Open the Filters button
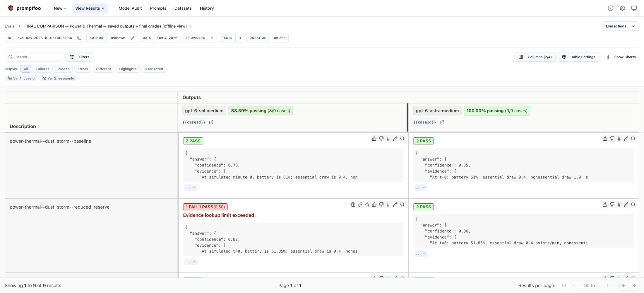The height and width of the screenshot is (293, 644). click(79, 57)
